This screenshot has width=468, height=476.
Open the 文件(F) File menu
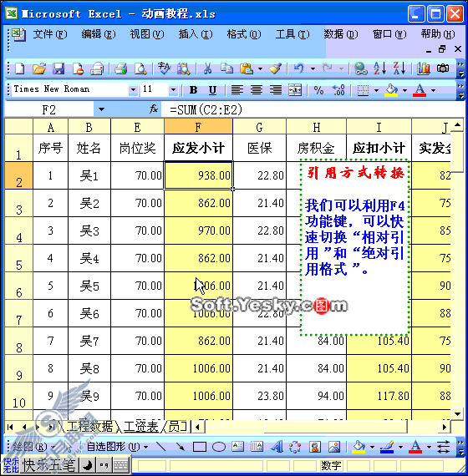(x=50, y=34)
